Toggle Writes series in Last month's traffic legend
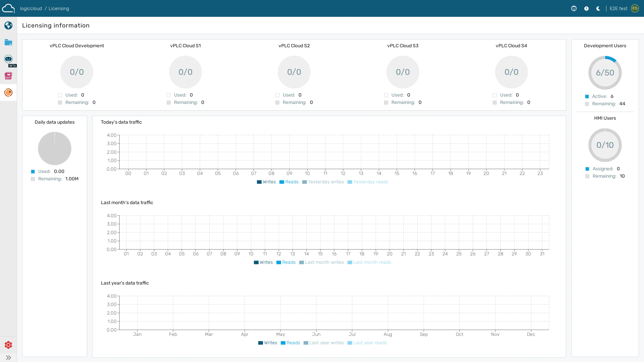The image size is (644, 362). click(x=263, y=262)
